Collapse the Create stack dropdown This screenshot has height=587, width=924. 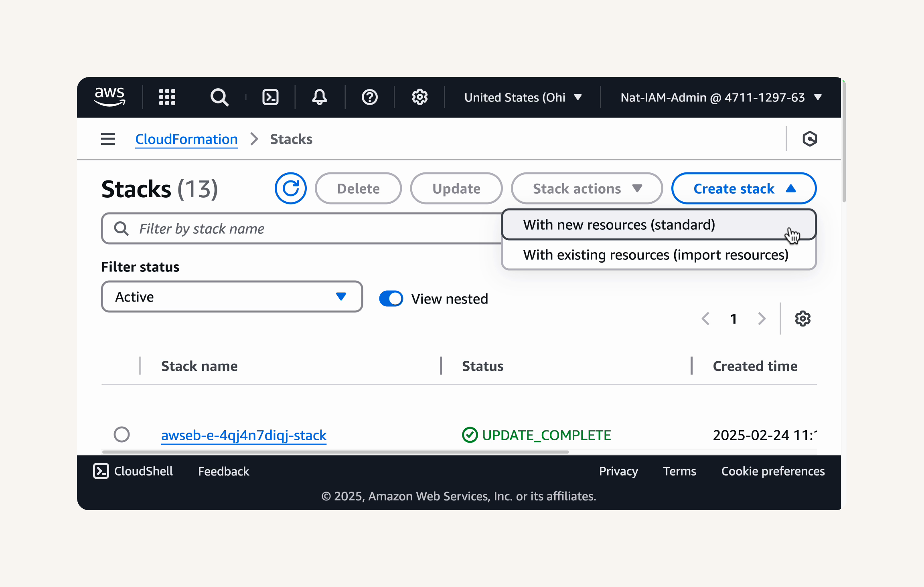click(744, 188)
